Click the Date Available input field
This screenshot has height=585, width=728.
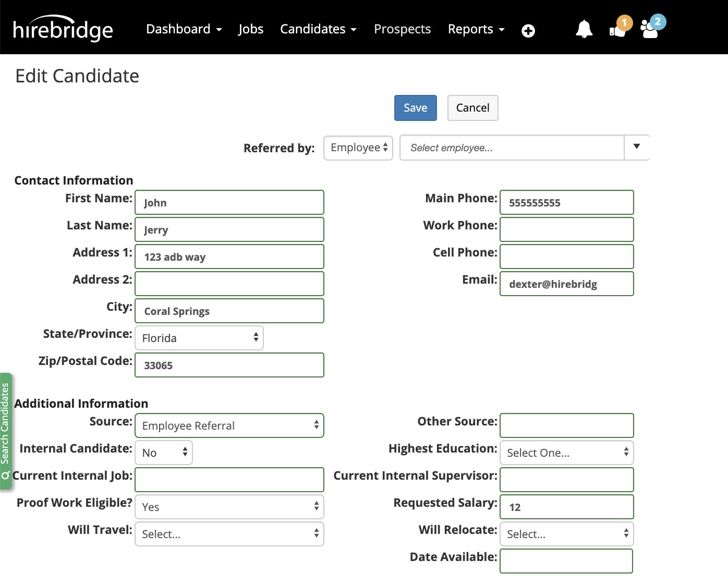[566, 561]
